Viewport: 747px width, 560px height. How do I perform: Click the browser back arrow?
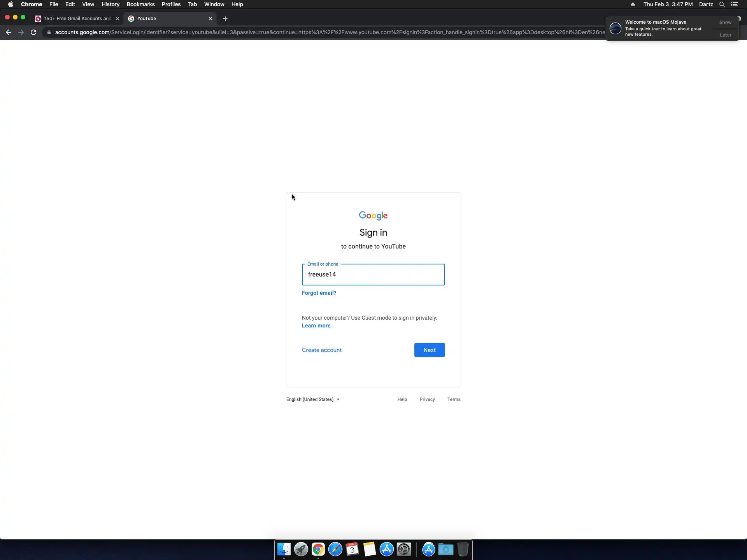click(x=9, y=32)
